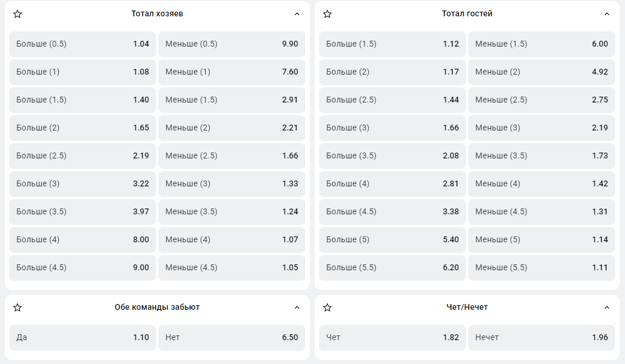This screenshot has height=364, width=625.
Task: Choose away total Меньше (5) at 1.14
Action: [x=542, y=240]
